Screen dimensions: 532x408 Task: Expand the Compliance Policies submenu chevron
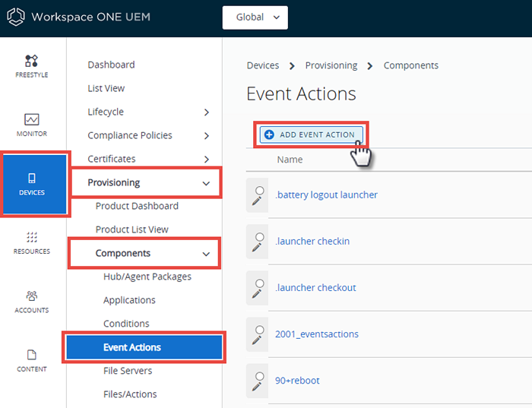206,136
